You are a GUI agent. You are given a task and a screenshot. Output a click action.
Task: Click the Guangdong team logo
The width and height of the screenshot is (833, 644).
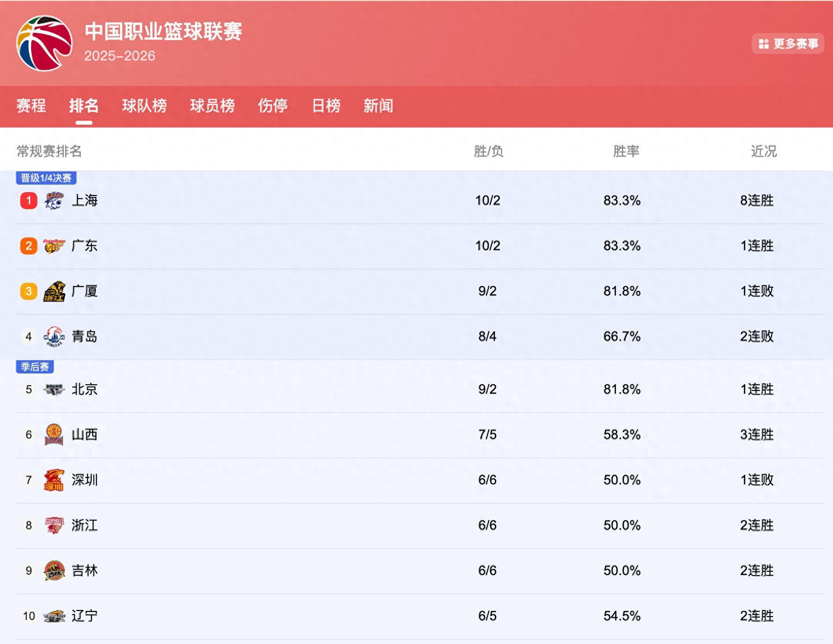tap(54, 246)
